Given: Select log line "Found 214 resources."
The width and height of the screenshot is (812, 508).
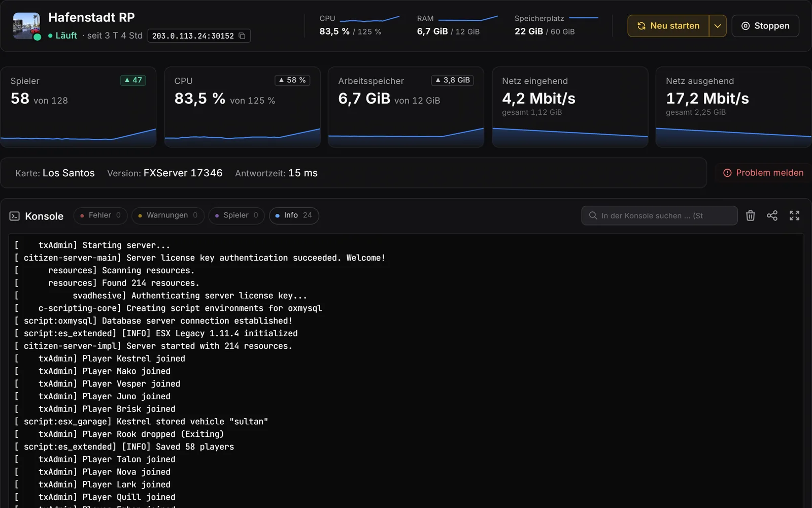Looking at the screenshot, I should [x=107, y=283].
